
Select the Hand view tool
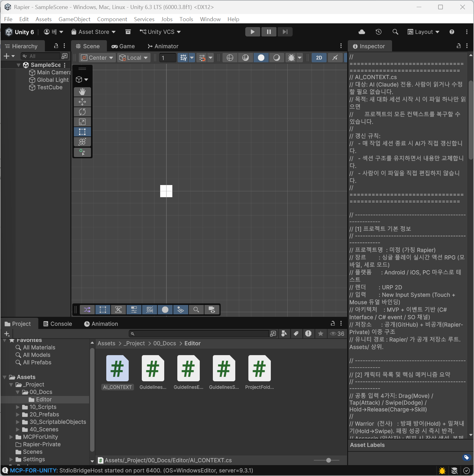coord(82,92)
